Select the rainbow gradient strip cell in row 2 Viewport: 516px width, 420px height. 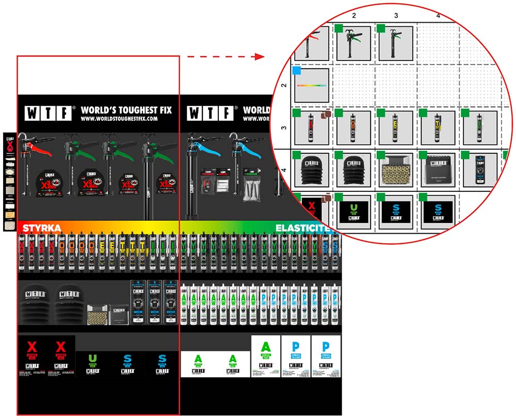(312, 85)
